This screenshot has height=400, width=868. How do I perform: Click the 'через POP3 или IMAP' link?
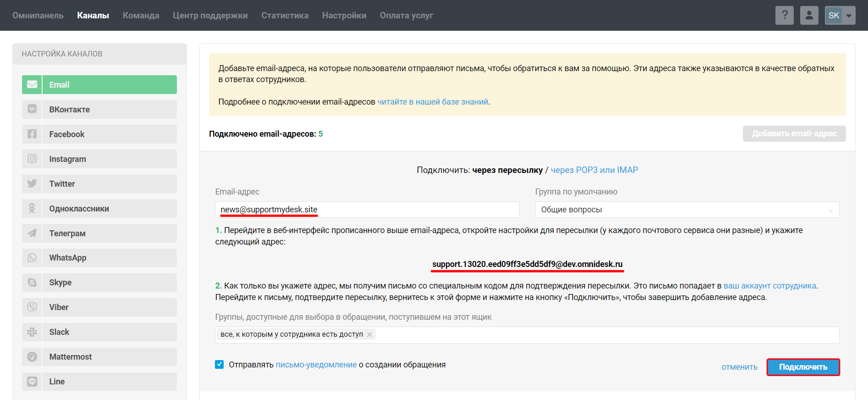pos(594,170)
